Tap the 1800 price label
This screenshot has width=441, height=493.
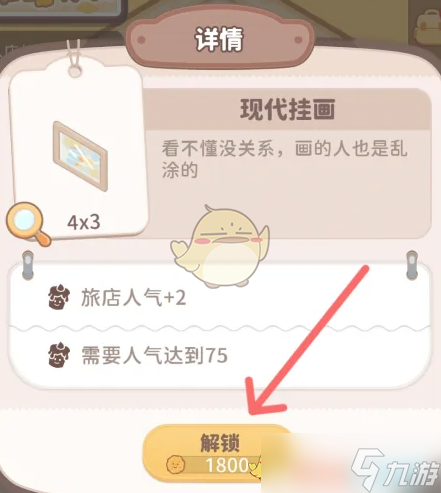tap(227, 465)
